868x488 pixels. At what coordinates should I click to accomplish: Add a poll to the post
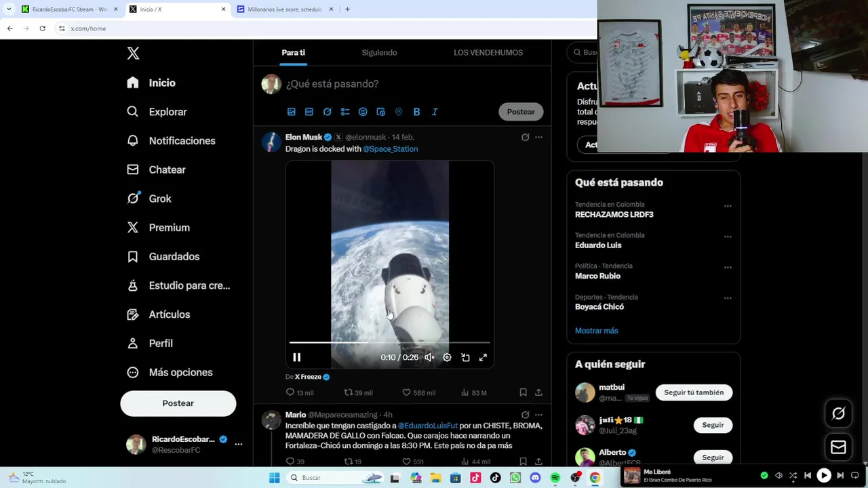tap(345, 112)
